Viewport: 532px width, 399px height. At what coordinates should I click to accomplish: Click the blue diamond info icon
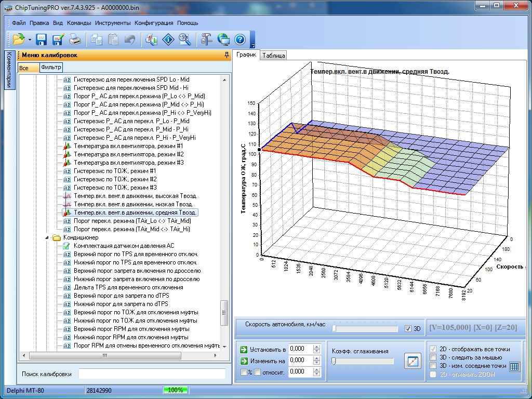point(168,39)
